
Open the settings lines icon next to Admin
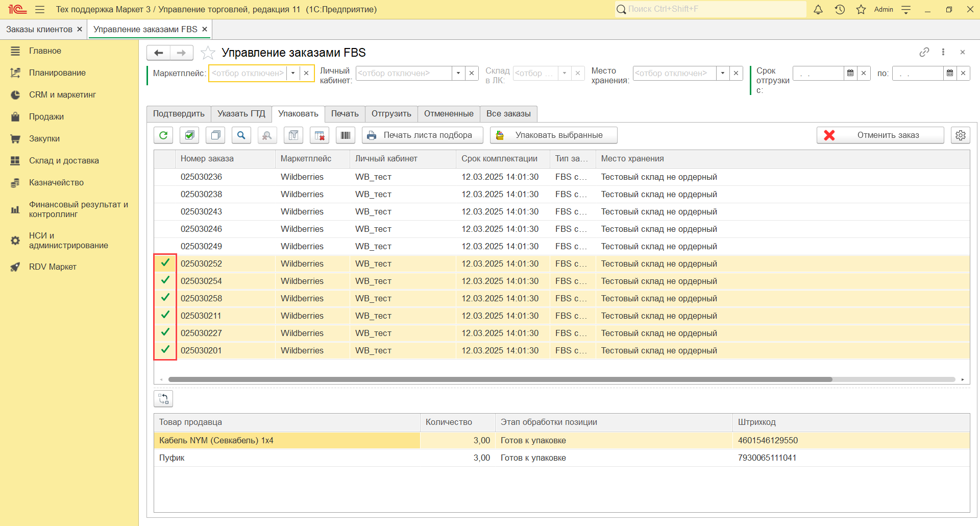[x=906, y=9]
